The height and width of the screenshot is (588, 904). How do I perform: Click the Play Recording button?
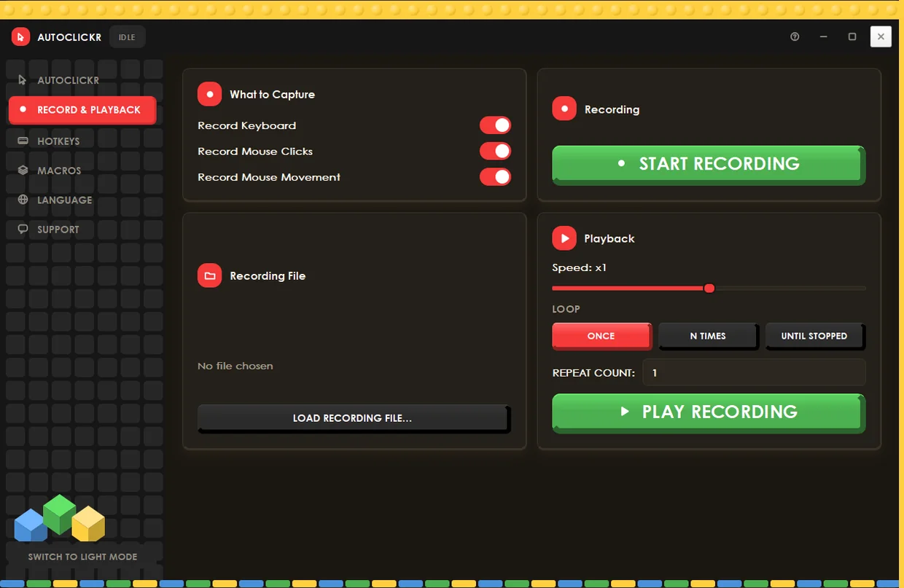point(709,412)
